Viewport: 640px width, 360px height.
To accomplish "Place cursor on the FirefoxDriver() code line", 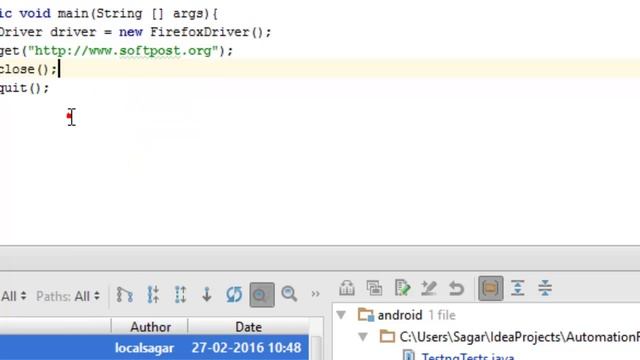I will click(x=136, y=32).
